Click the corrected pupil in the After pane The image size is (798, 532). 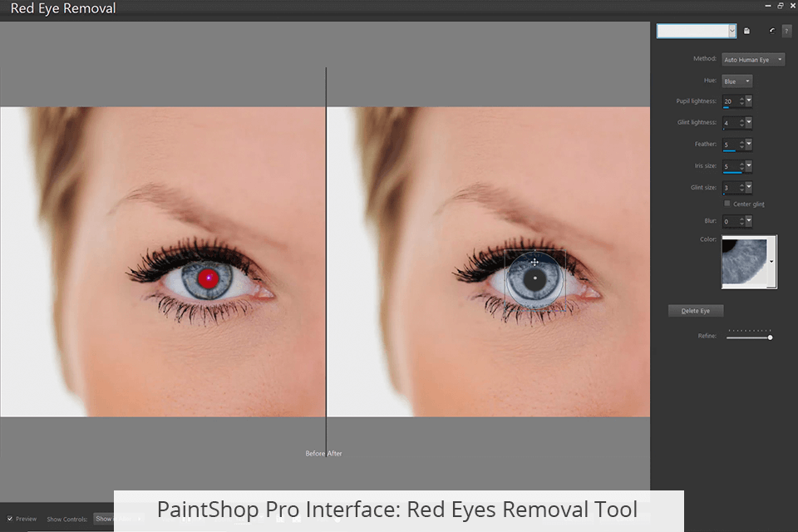[534, 279]
